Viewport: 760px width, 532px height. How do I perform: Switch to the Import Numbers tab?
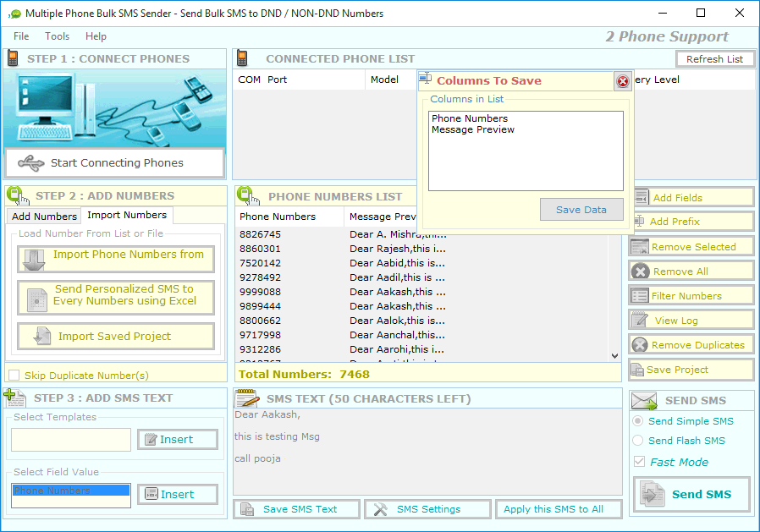pos(127,215)
